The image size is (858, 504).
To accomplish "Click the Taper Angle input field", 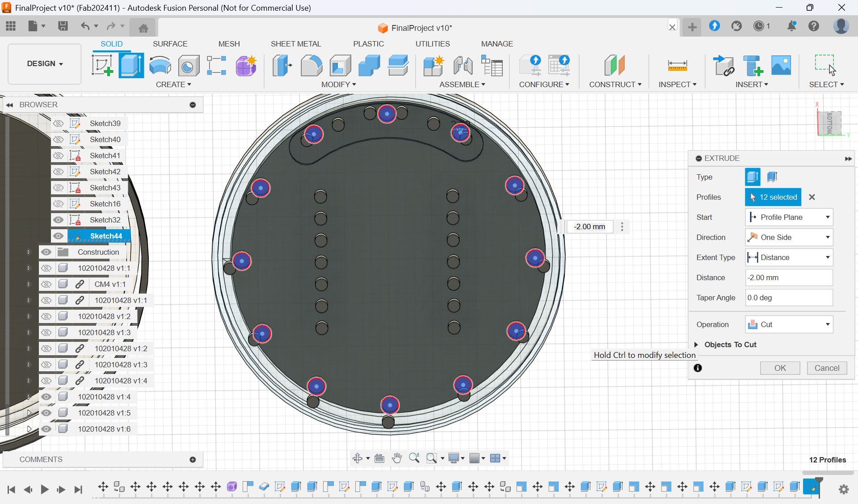I will (x=789, y=298).
